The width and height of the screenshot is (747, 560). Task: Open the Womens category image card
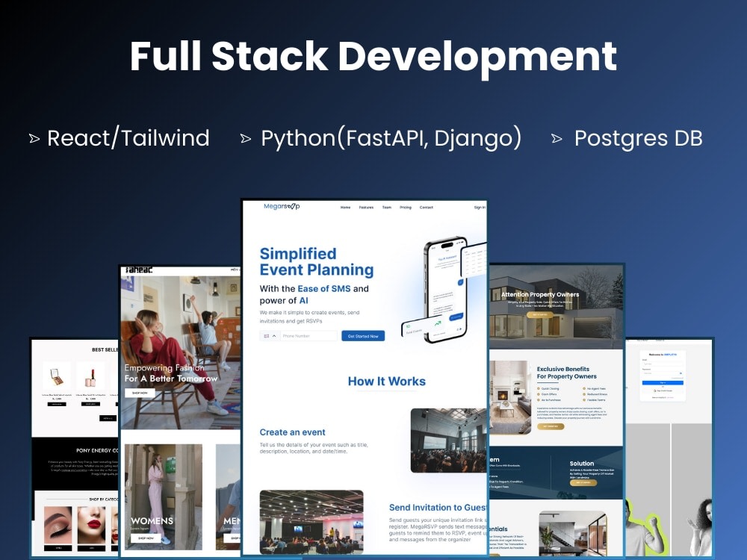164,497
